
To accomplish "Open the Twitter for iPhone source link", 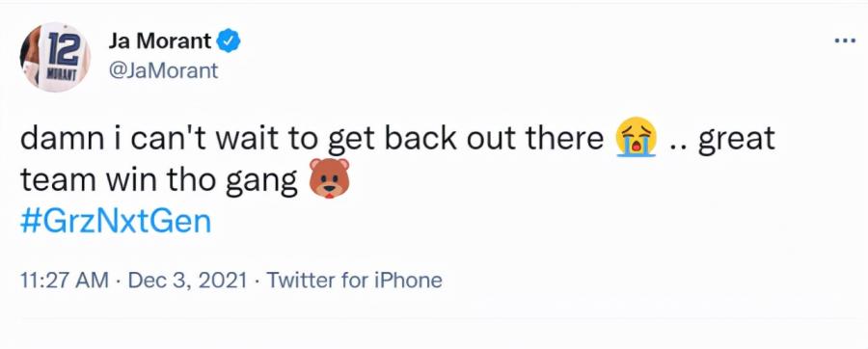I will coord(354,281).
